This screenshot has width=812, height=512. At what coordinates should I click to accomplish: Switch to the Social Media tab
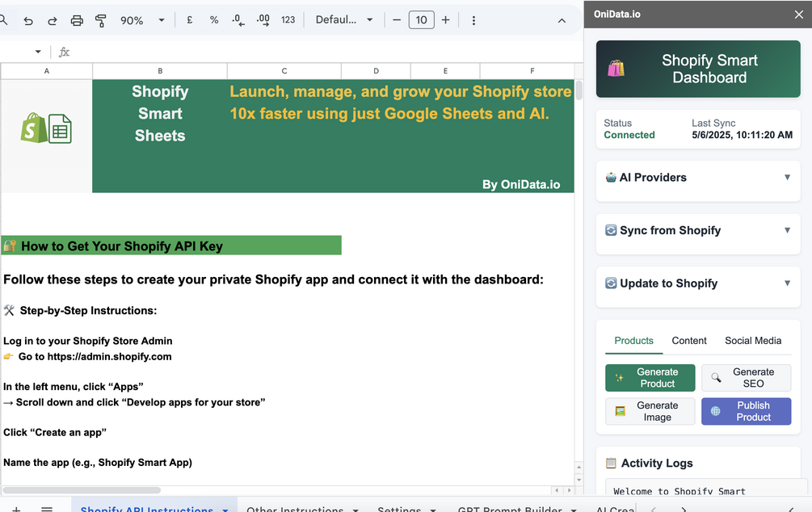(753, 341)
